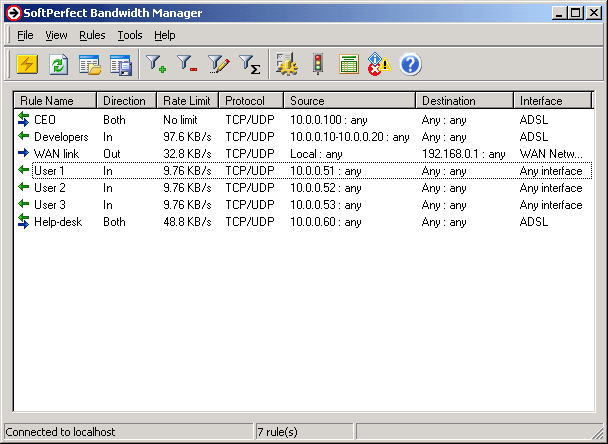The height and width of the screenshot is (444, 608).
Task: Select the WAN link rule name
Action: 57,154
